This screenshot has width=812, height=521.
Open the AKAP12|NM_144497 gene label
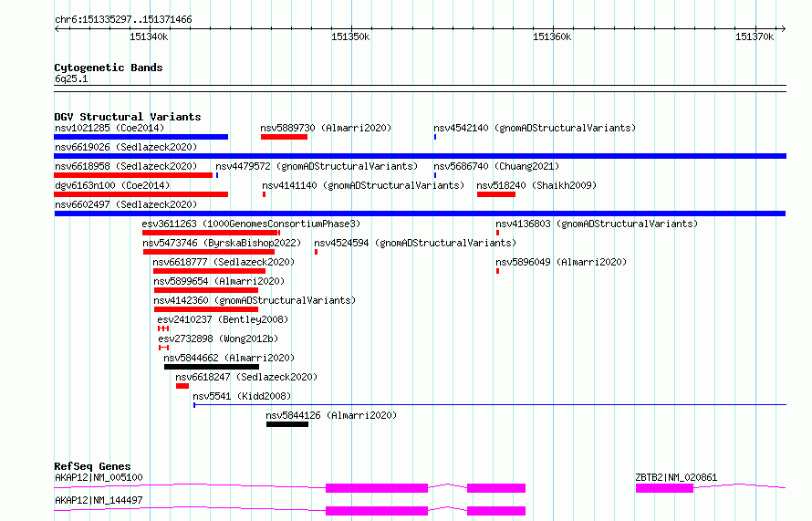pyautogui.click(x=99, y=500)
